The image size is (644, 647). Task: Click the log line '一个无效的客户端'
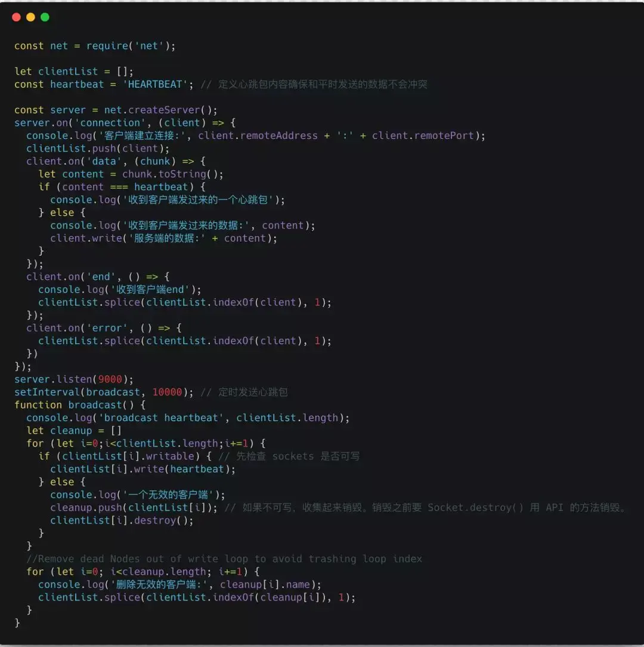pos(138,494)
